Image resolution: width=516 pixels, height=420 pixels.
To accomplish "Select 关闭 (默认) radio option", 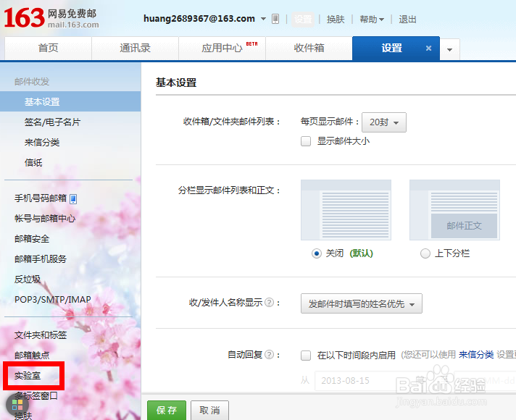I will pyautogui.click(x=317, y=253).
